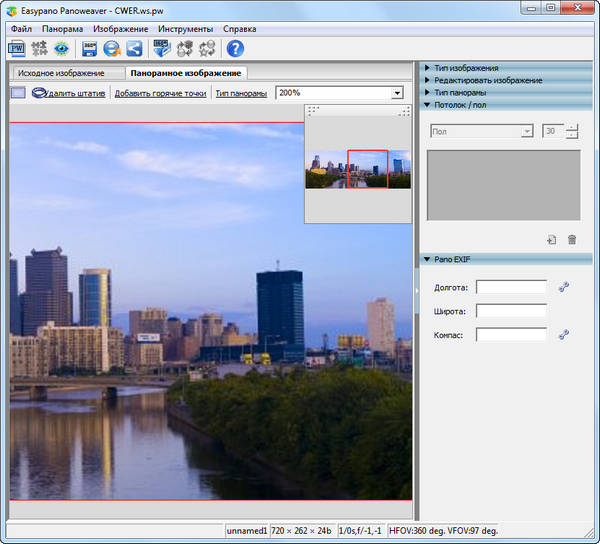Open the 200% zoom dropdown
The height and width of the screenshot is (544, 600).
tap(397, 93)
